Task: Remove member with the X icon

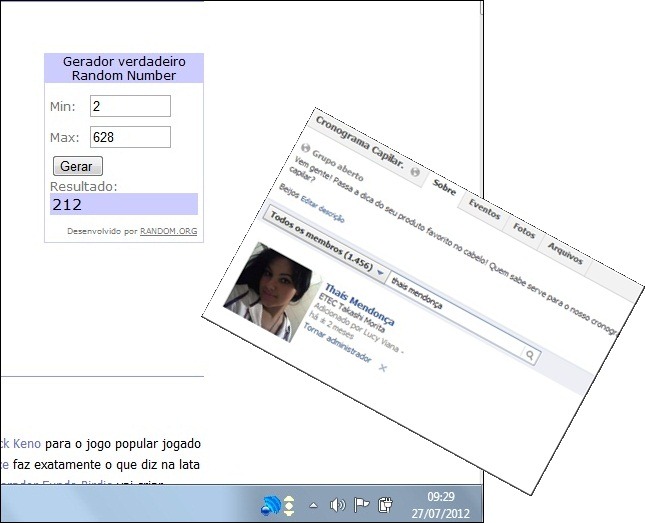Action: [383, 367]
